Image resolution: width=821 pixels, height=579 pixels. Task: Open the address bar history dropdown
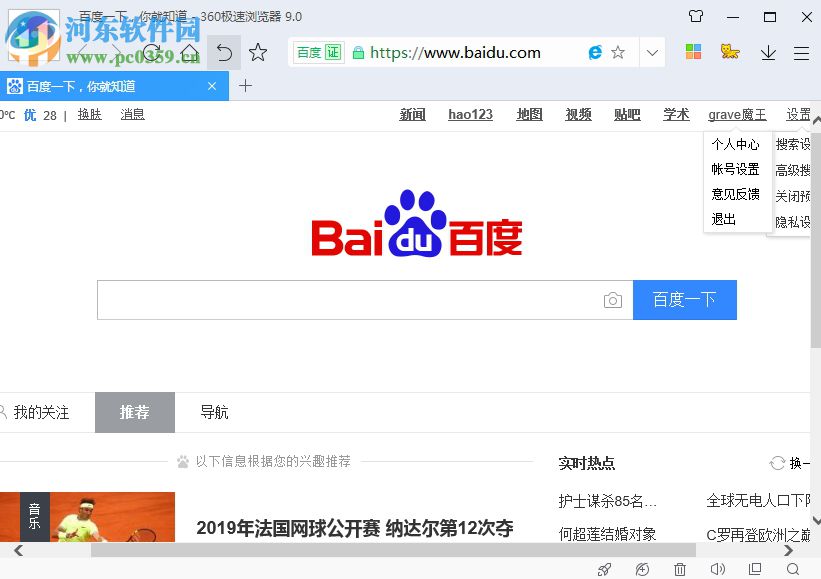[653, 52]
